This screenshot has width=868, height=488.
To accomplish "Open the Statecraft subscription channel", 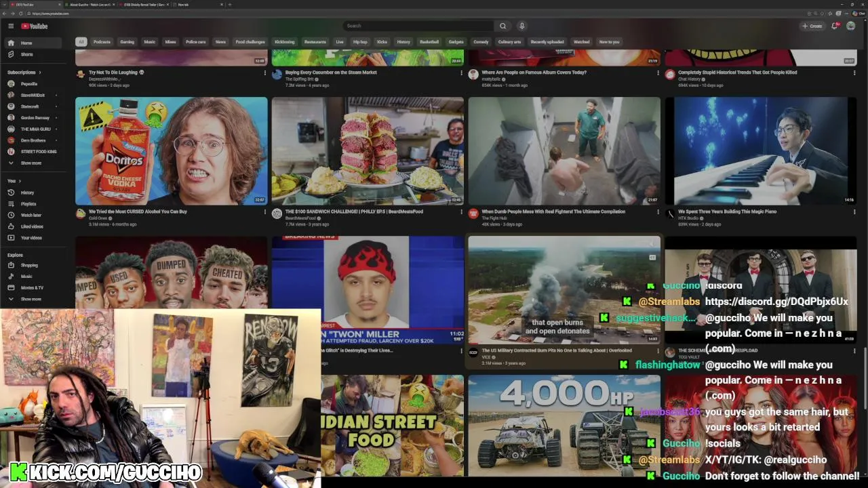I will (33, 106).
